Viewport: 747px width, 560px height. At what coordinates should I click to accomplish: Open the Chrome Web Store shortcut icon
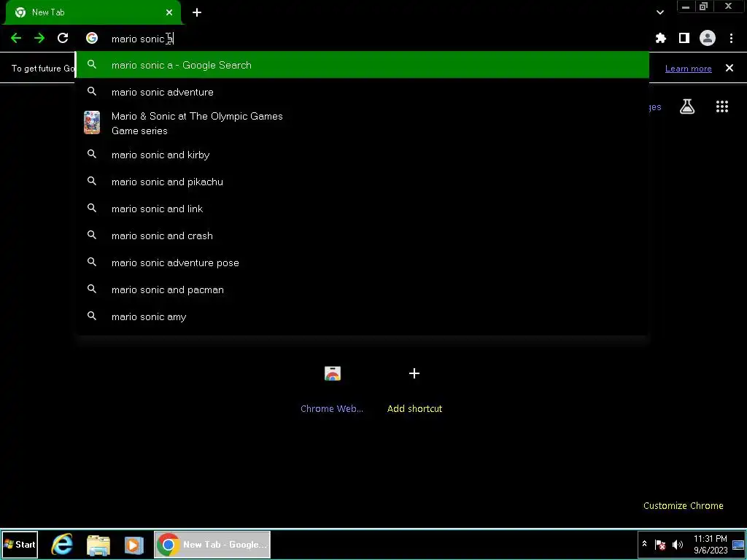coord(332,373)
